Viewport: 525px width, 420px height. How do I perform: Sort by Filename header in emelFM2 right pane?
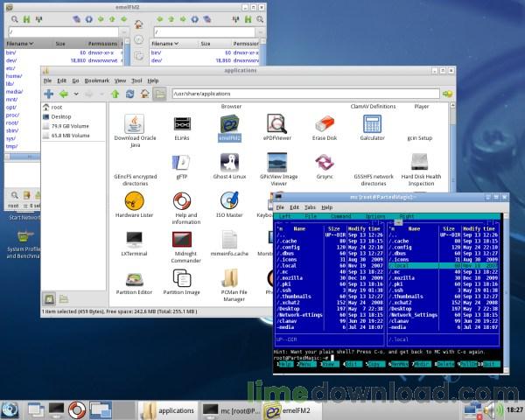pos(164,44)
